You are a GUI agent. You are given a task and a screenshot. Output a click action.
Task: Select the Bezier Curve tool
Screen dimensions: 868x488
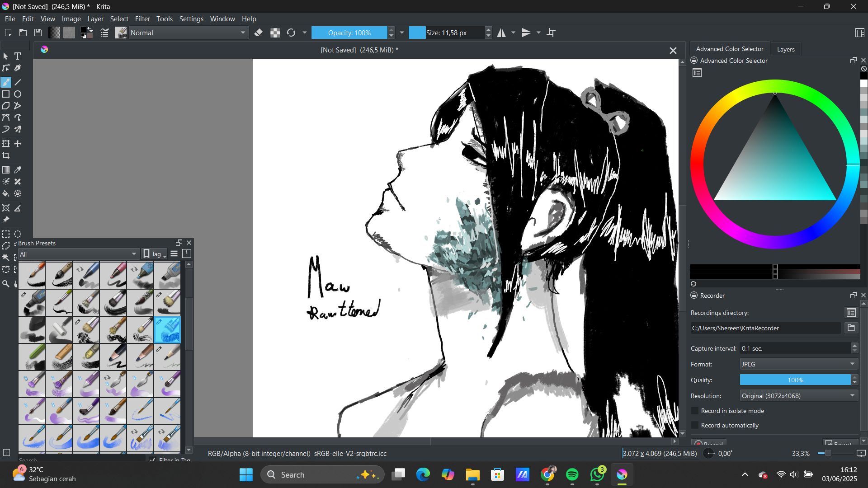point(6,117)
